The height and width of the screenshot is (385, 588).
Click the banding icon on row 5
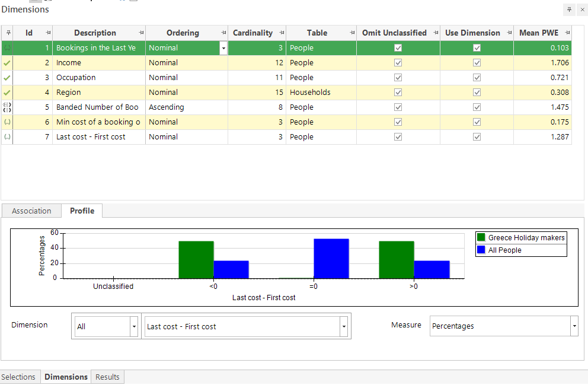click(x=7, y=107)
